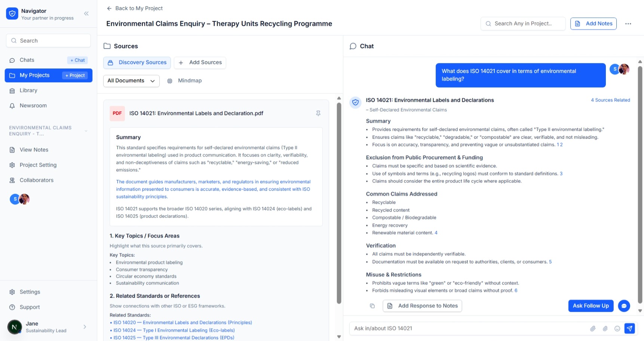
Task: Switch to the Discovery Sources tab
Action: point(137,62)
